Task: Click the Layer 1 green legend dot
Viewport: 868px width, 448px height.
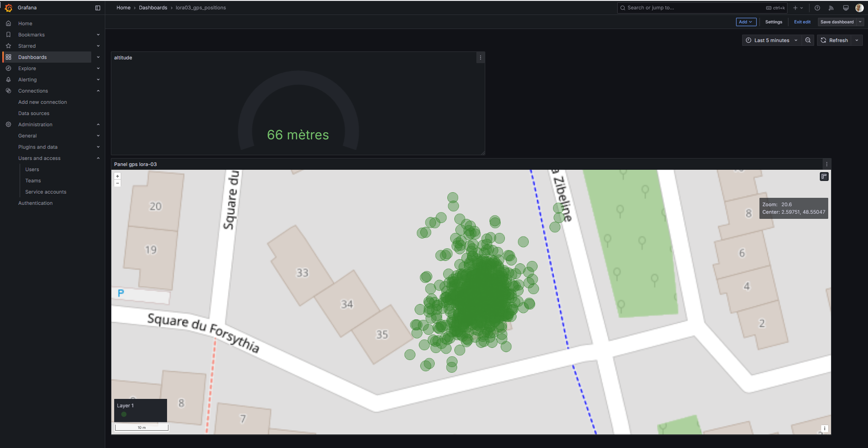Action: pos(124,414)
